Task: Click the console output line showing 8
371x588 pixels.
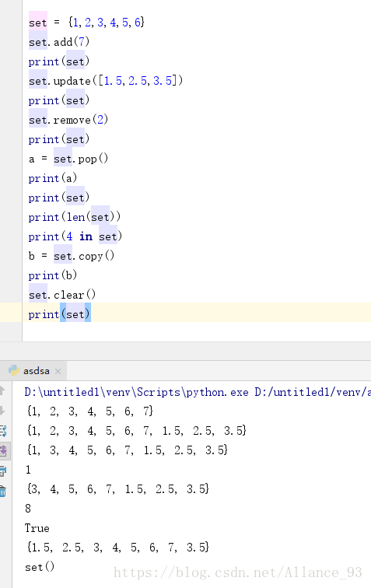Action: [28, 509]
